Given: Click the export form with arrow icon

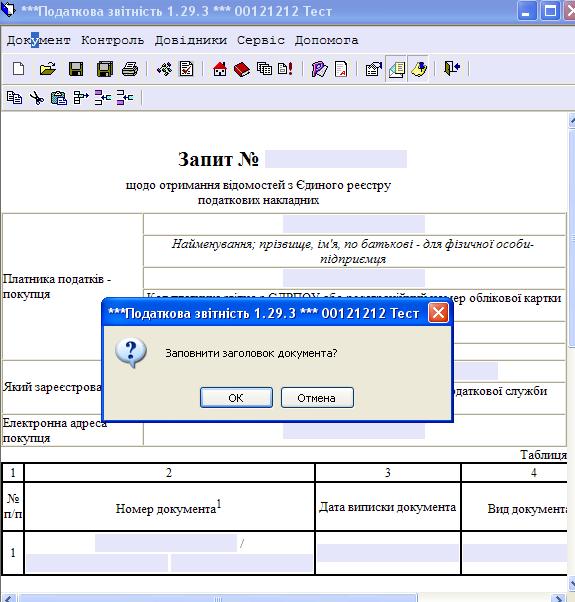Looking at the screenshot, I should 373,69.
